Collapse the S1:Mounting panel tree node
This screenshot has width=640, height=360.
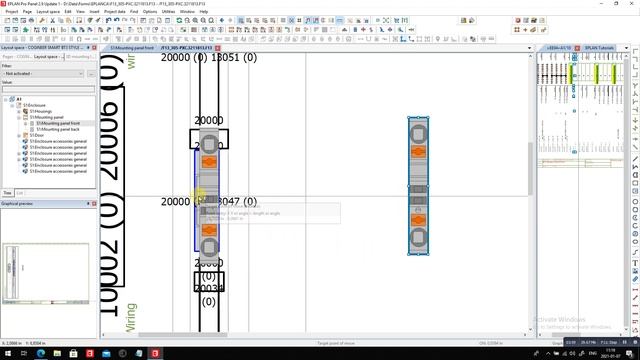click(19, 117)
